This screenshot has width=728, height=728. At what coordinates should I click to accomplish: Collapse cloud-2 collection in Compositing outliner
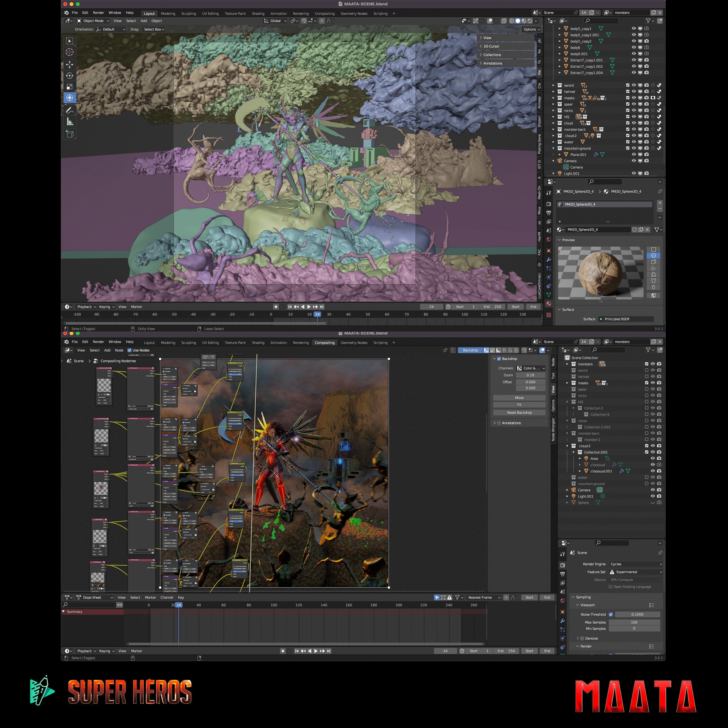pyautogui.click(x=567, y=446)
